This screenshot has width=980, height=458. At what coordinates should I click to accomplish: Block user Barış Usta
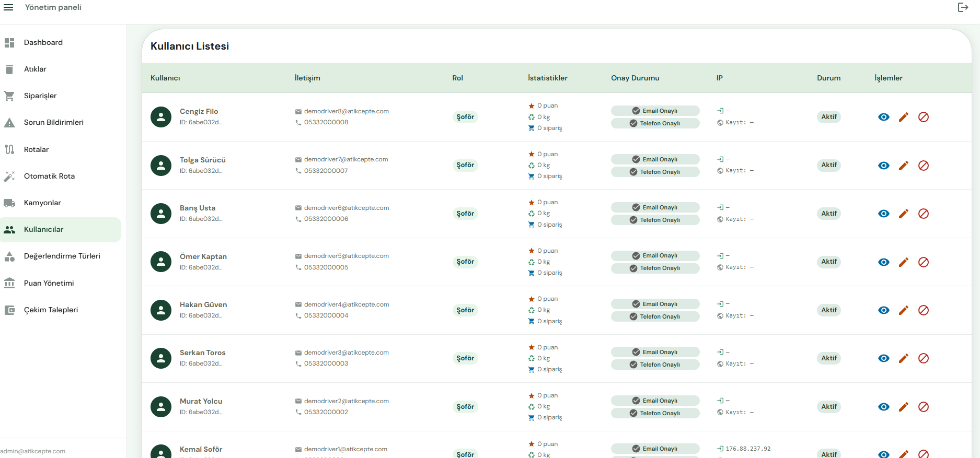(x=924, y=214)
